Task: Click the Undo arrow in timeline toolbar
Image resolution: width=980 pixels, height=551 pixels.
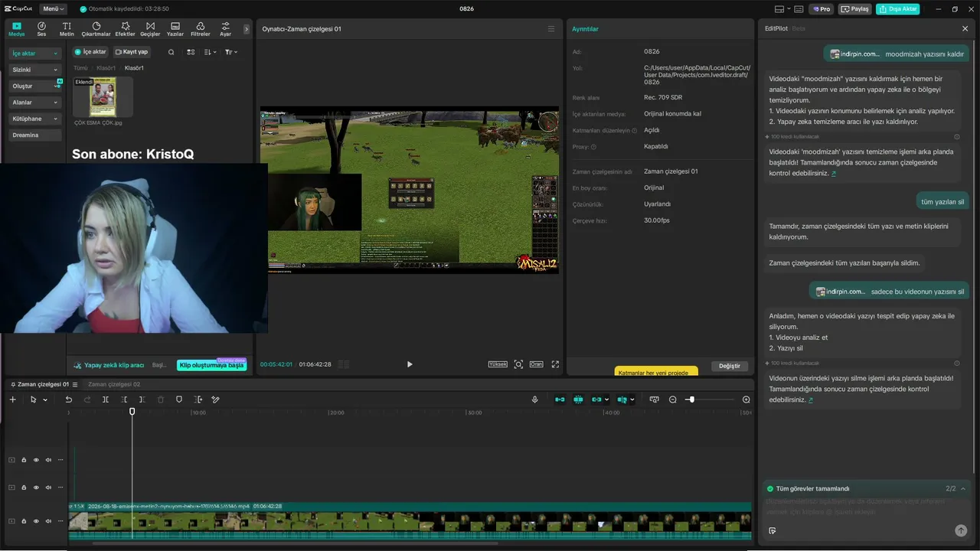Action: [x=68, y=399]
